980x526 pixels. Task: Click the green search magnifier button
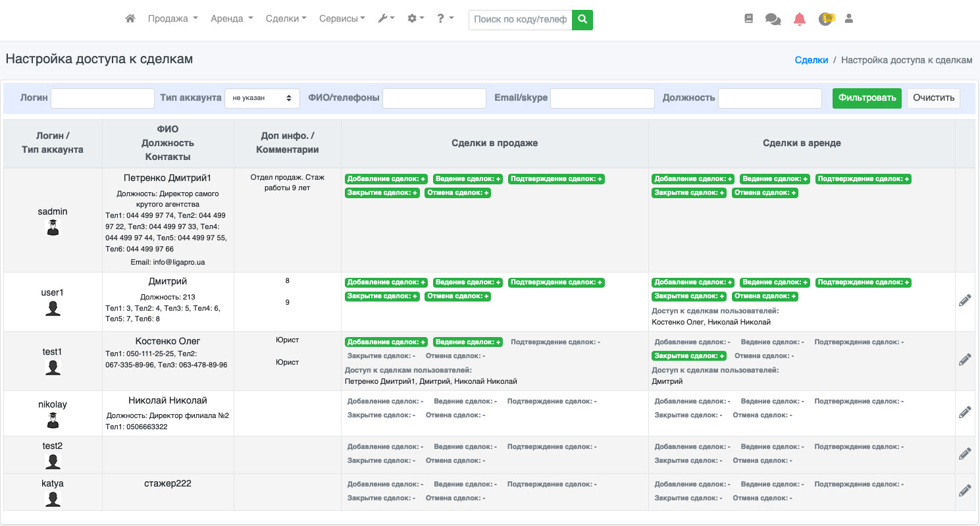(x=582, y=20)
